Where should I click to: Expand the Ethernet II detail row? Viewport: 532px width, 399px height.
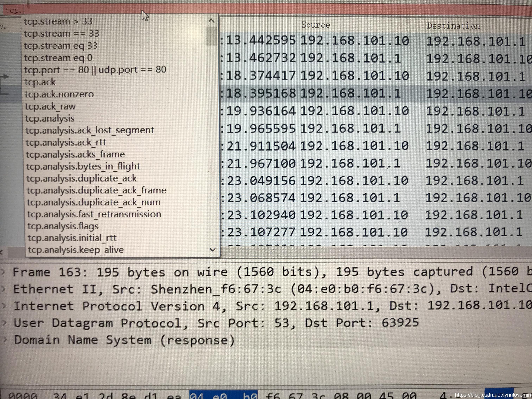point(3,289)
